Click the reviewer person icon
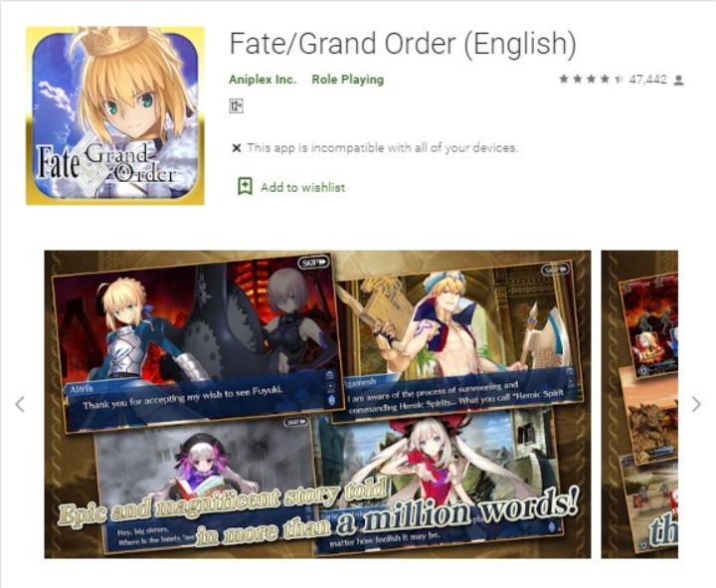Screen dimensions: 716x588 679,81
